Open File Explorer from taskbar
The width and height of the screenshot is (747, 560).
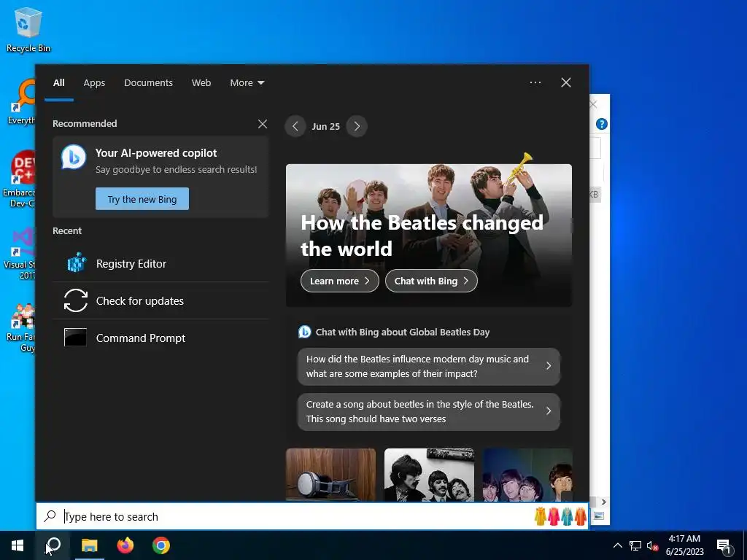click(89, 545)
